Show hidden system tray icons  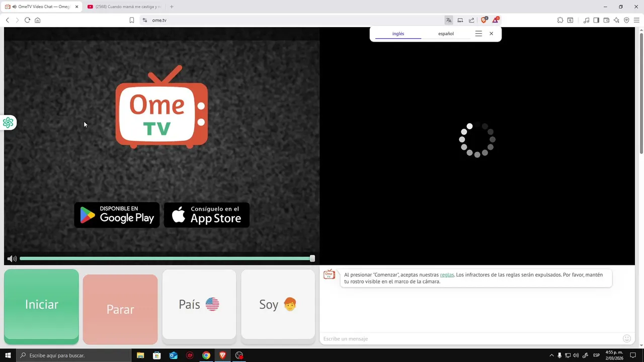click(551, 355)
